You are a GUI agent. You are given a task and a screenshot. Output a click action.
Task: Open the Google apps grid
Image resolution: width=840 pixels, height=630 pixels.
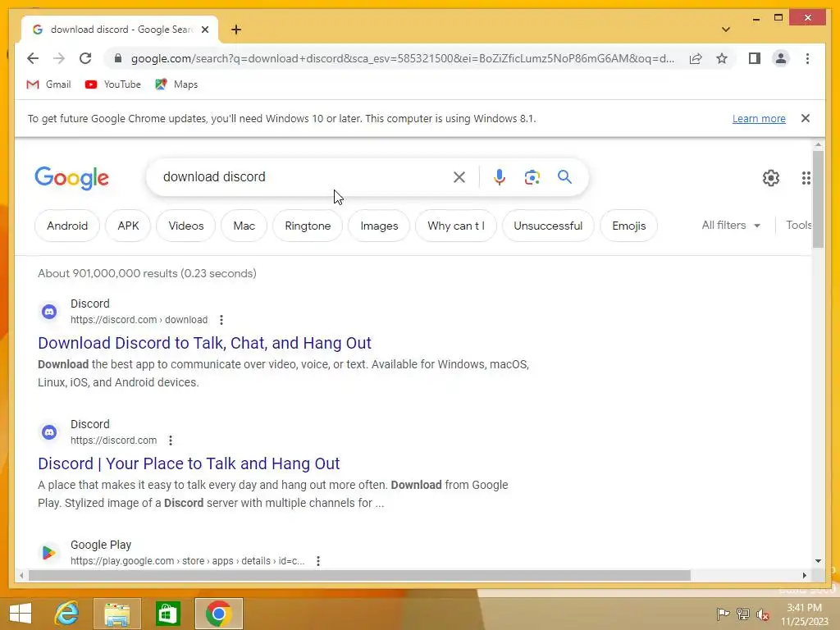pos(806,177)
